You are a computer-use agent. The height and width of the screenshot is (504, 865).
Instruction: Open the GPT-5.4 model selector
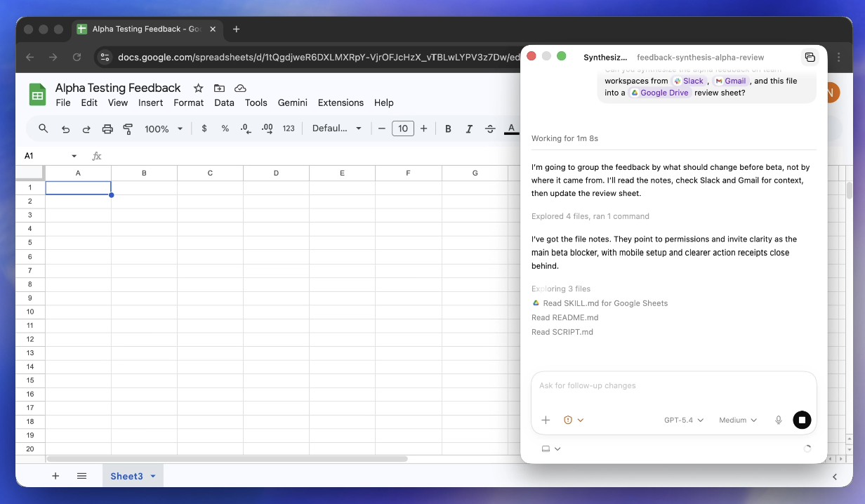(x=684, y=420)
